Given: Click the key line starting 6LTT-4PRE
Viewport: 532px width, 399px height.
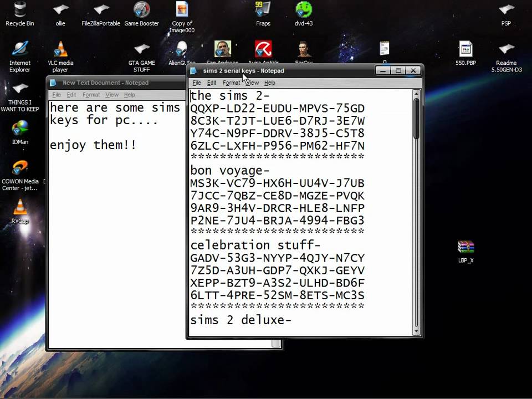Looking at the screenshot, I should (x=278, y=295).
